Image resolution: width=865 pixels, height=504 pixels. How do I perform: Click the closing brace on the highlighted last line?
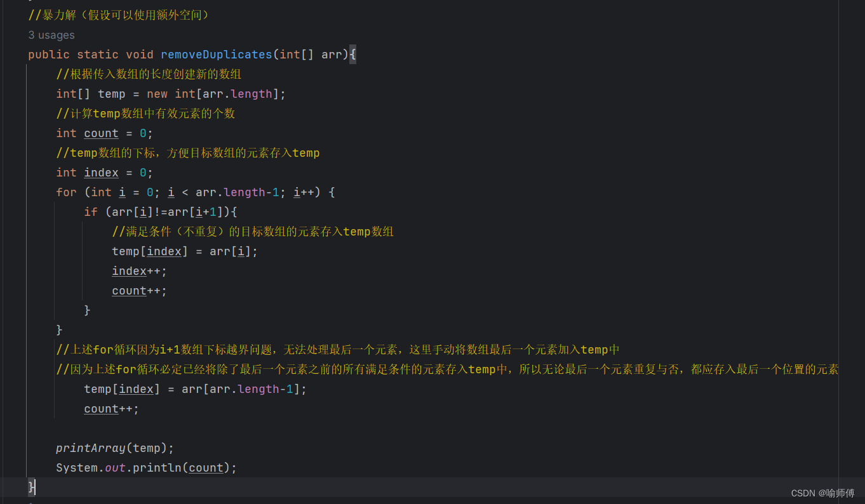click(x=31, y=487)
